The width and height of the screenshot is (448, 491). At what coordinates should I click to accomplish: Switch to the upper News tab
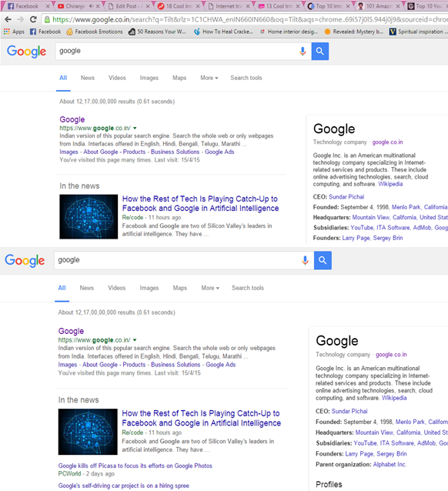pyautogui.click(x=88, y=78)
